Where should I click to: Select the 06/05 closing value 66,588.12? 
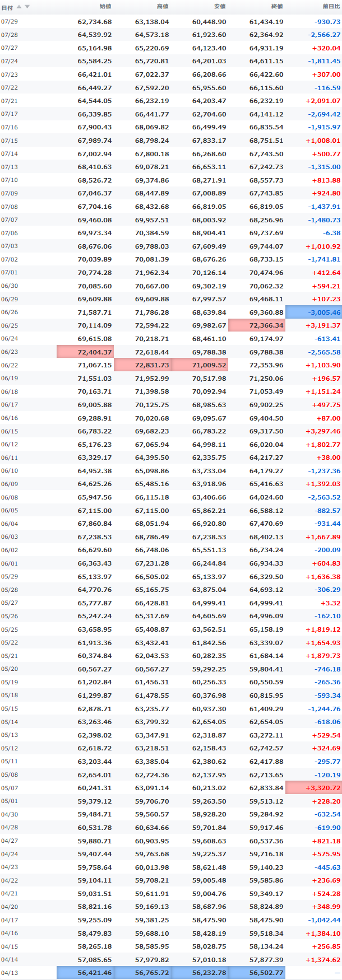click(x=266, y=511)
